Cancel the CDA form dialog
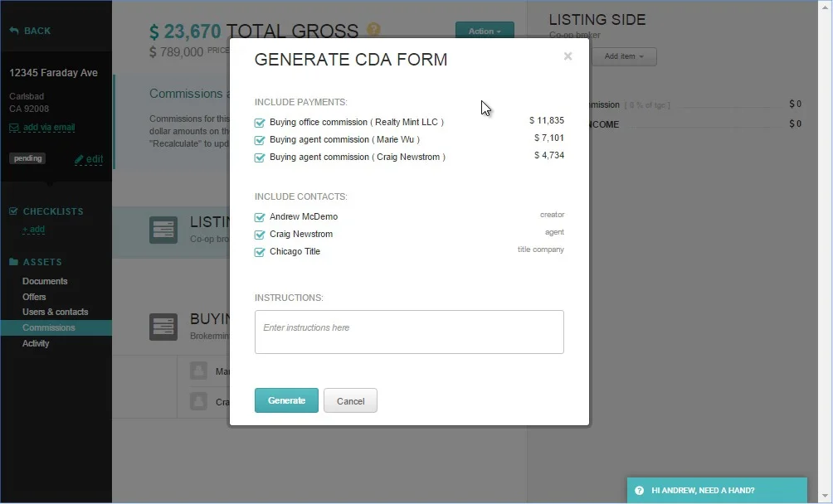 [x=350, y=400]
